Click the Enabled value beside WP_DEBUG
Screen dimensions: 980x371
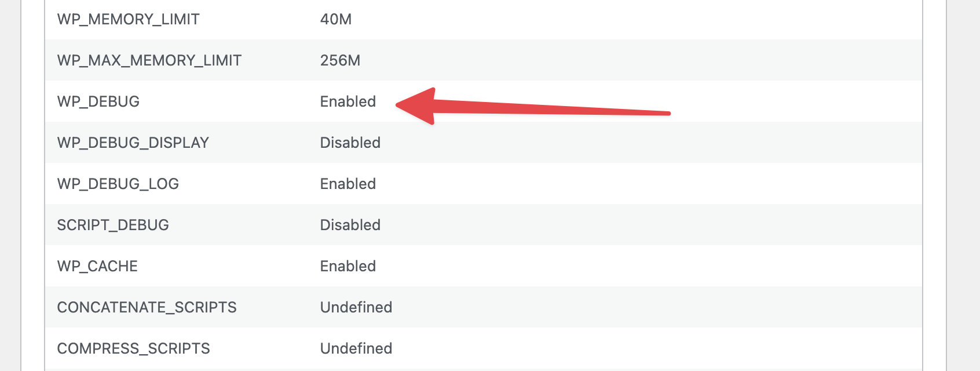(348, 102)
